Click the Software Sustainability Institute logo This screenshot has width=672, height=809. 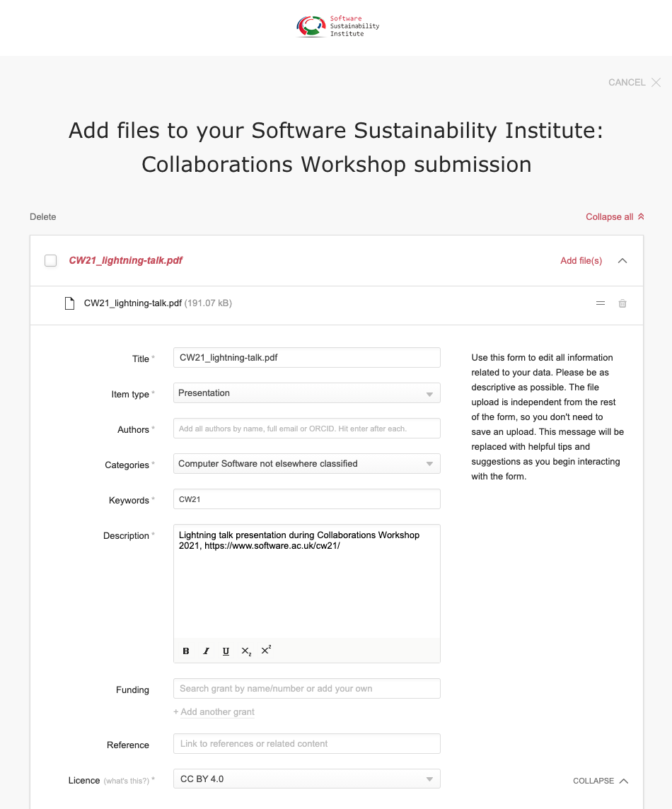click(x=338, y=26)
